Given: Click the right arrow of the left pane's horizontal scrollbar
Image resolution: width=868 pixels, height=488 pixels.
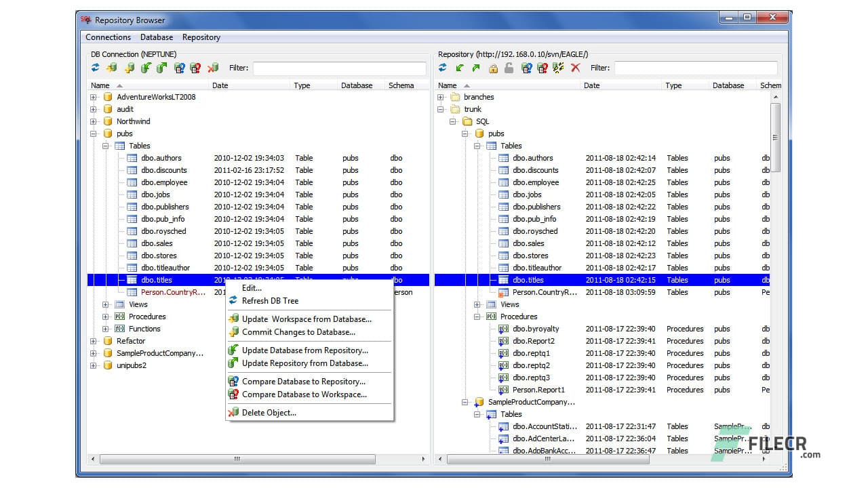Looking at the screenshot, I should [x=423, y=459].
